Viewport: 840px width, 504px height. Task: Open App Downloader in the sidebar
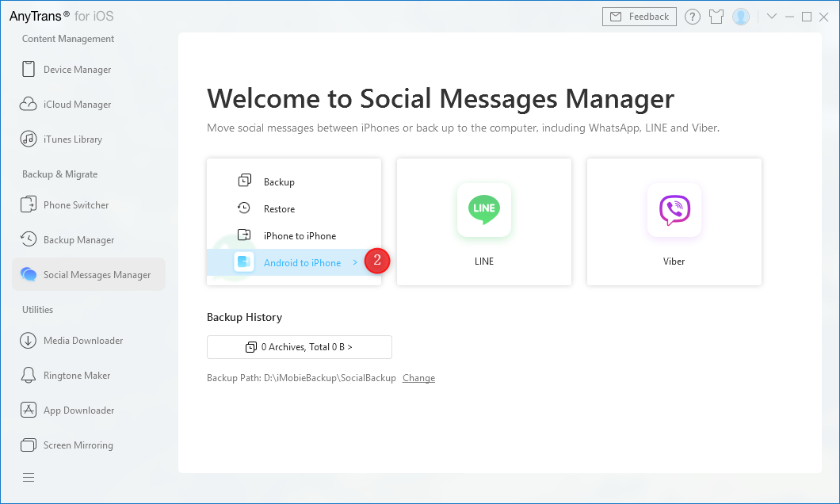[x=89, y=410]
